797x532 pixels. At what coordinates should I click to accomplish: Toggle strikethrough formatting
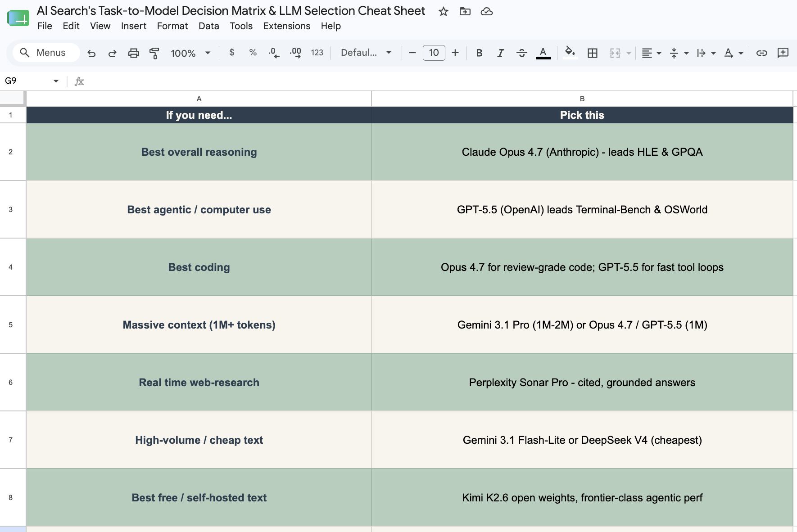(522, 53)
